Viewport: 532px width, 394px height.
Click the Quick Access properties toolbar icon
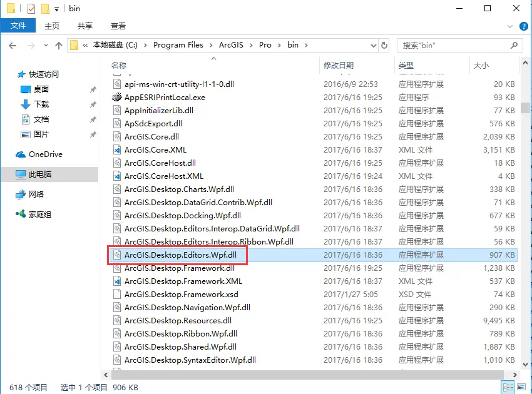[31, 9]
